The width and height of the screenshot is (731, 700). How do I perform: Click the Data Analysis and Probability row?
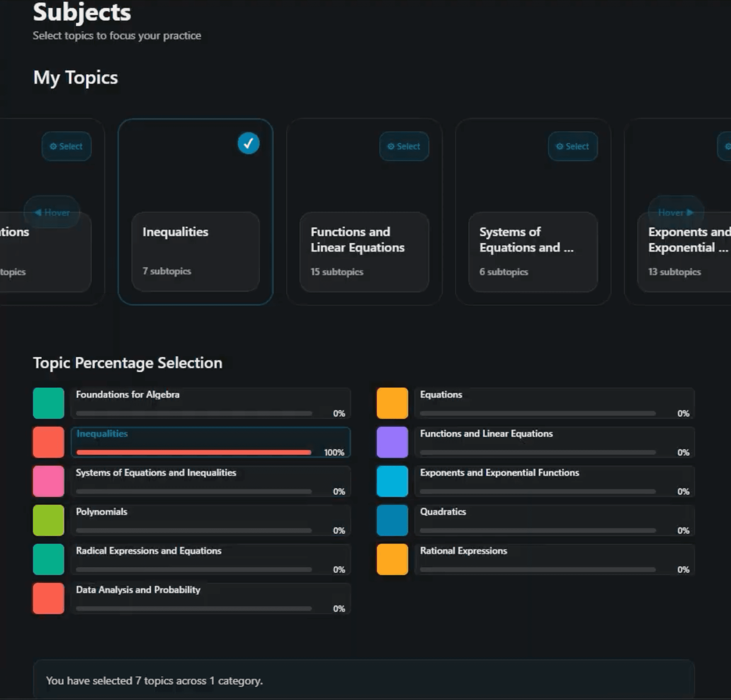tap(211, 598)
